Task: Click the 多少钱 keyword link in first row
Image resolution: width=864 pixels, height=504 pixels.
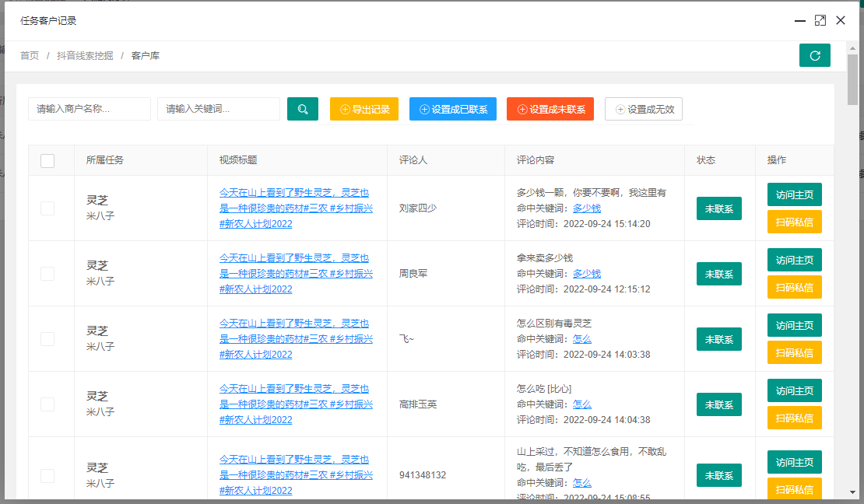Action: click(x=587, y=208)
